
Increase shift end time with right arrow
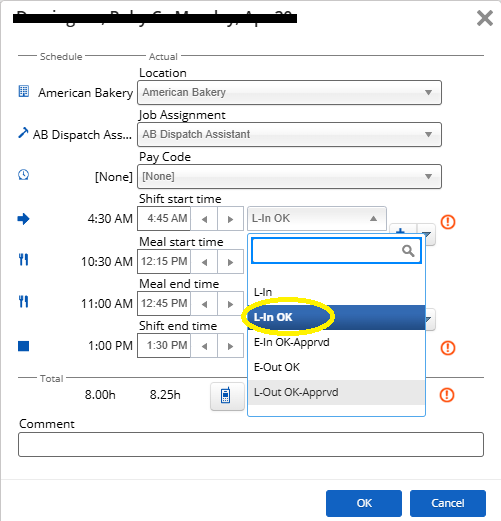pos(230,346)
